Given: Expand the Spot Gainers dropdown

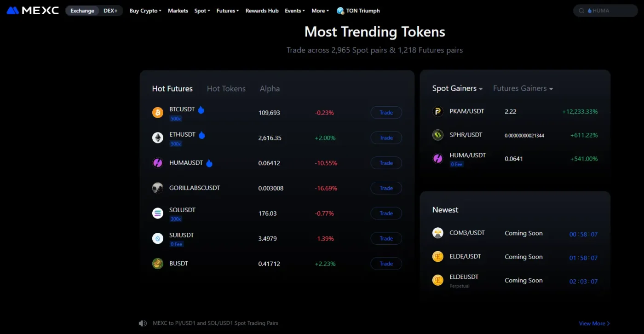Looking at the screenshot, I should pos(457,88).
